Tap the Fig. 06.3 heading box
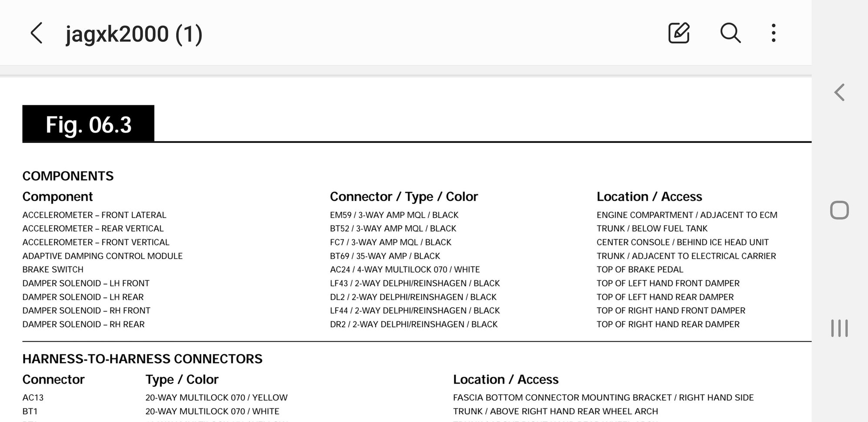 88,124
